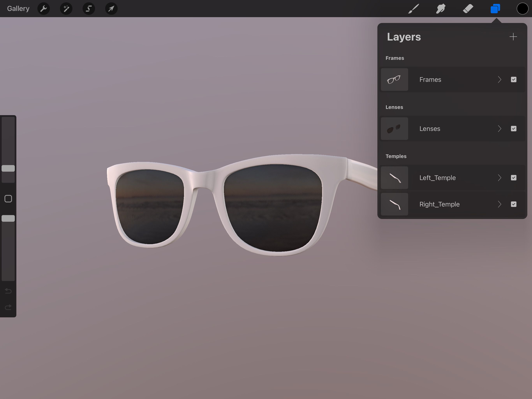This screenshot has height=399, width=532.
Task: Open the Transform tool
Action: click(111, 8)
